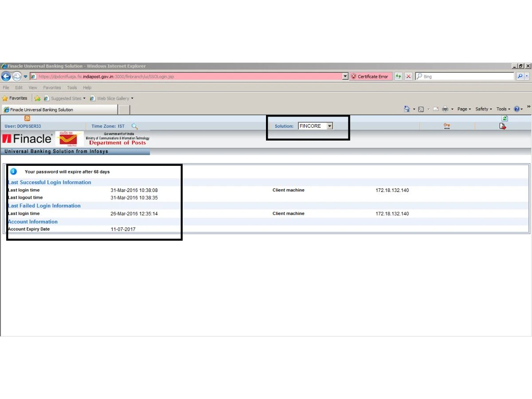The width and height of the screenshot is (532, 399).
Task: Open the Solution FINCORE dropdown
Action: (x=329, y=126)
